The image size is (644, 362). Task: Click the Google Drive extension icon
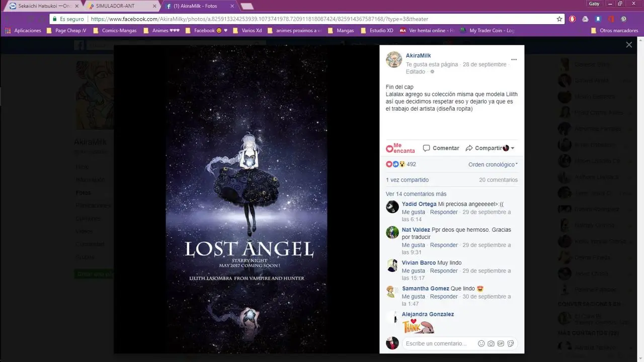click(585, 19)
